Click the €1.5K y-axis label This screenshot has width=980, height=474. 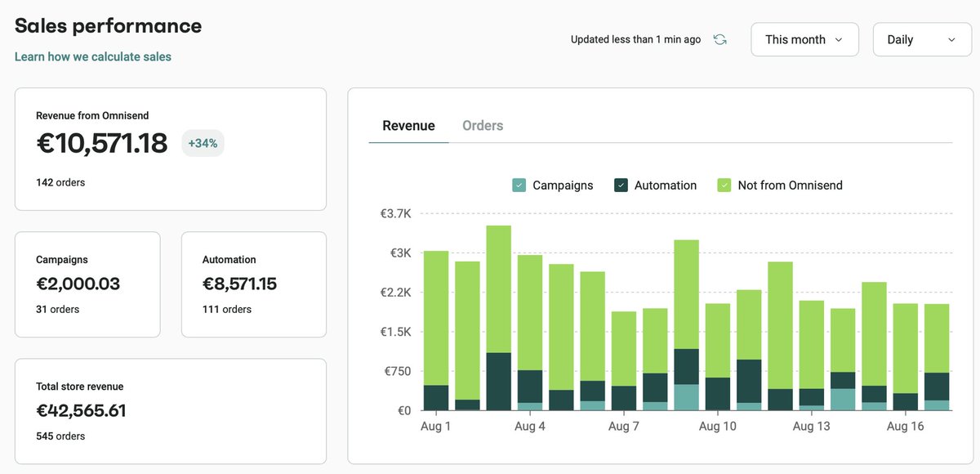pos(396,332)
